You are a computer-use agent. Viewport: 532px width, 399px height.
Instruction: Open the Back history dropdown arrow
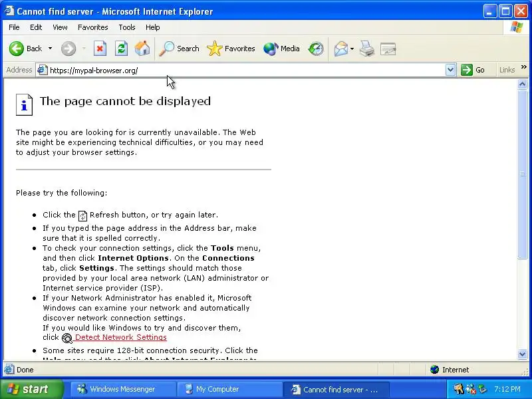(x=51, y=49)
